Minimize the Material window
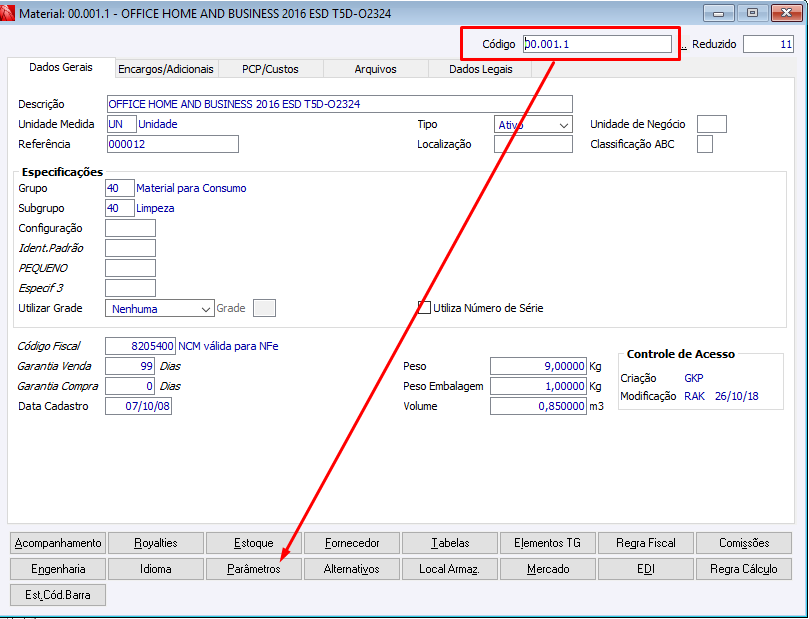Screen dimensions: 809x619 [719, 13]
